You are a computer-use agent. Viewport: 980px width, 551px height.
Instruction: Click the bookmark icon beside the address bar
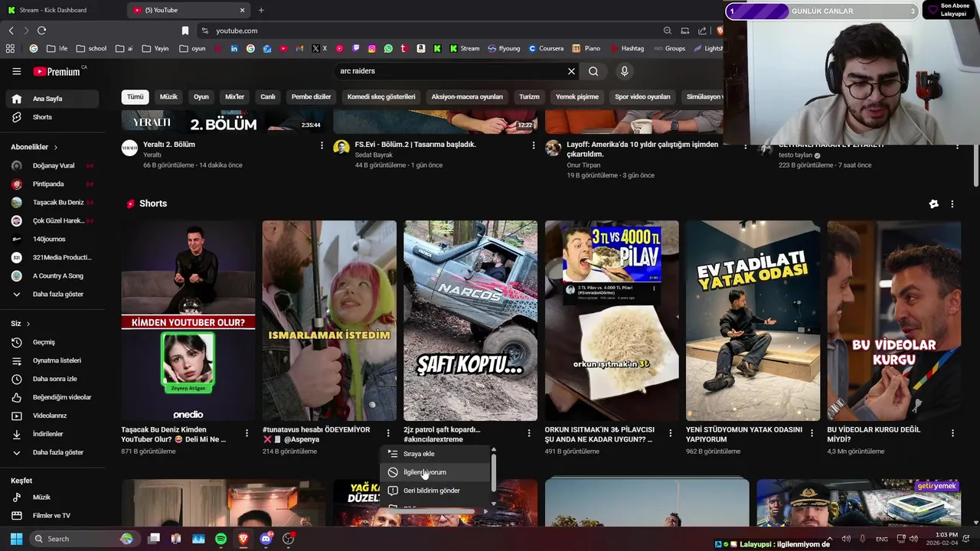(185, 31)
